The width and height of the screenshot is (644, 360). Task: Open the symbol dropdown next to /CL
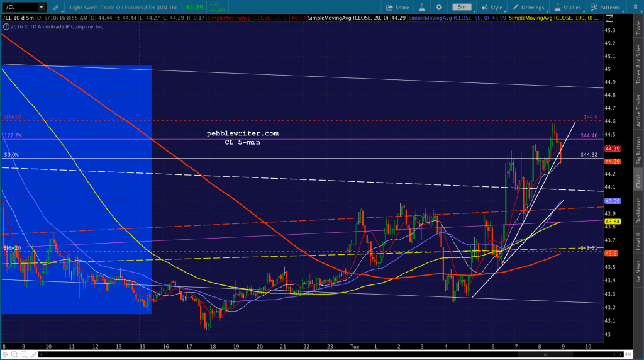point(41,7)
